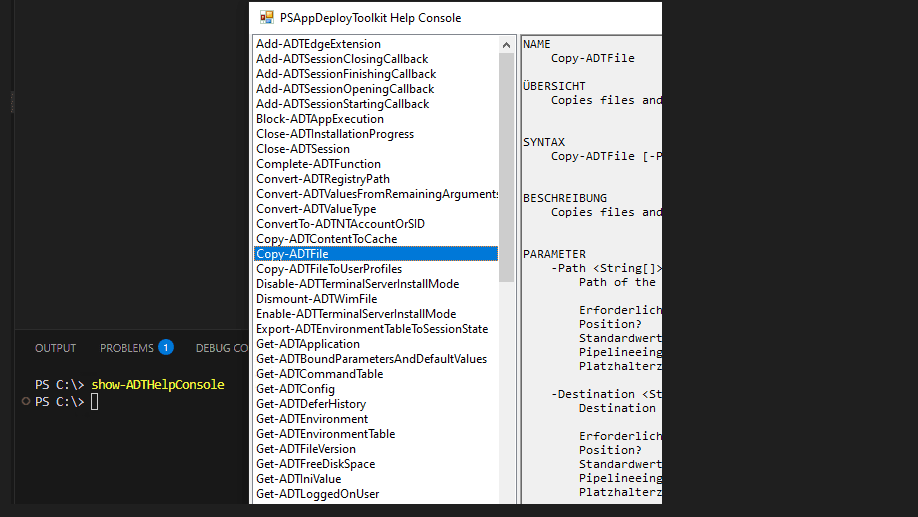Click the terminal prompt cursor line
The width and height of the screenshot is (918, 517).
pyautogui.click(x=67, y=402)
